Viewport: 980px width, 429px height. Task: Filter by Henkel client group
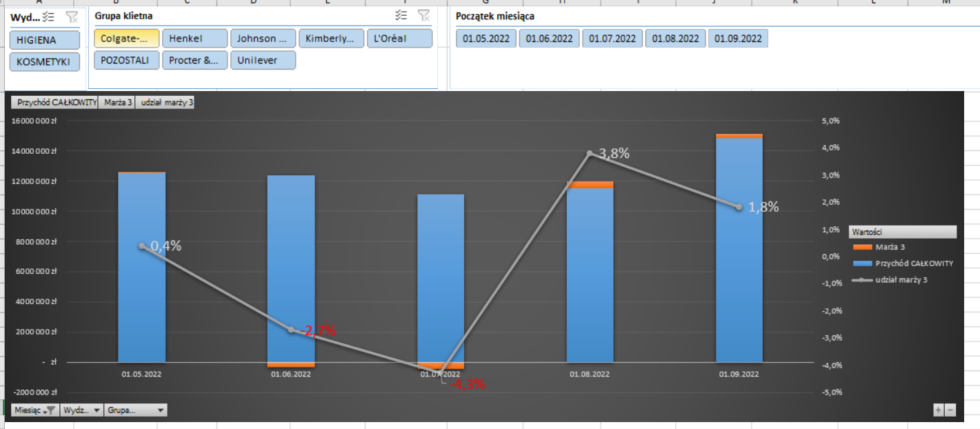pos(194,39)
